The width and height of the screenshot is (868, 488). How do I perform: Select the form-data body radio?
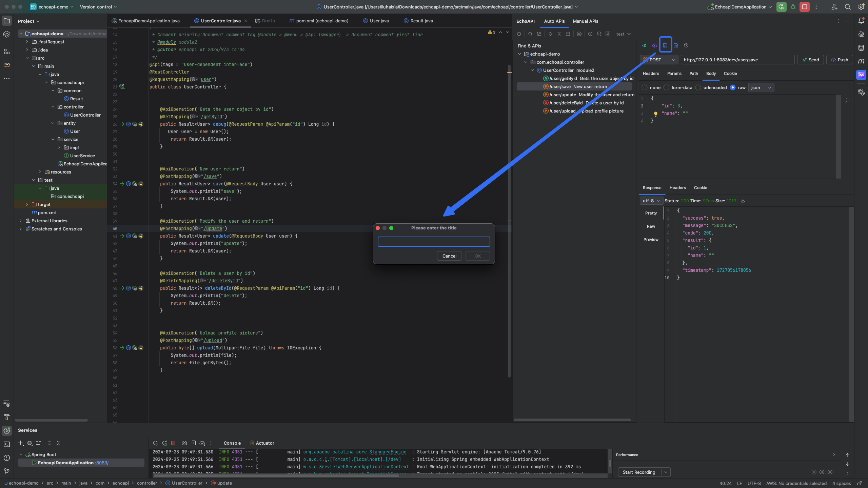(x=666, y=87)
